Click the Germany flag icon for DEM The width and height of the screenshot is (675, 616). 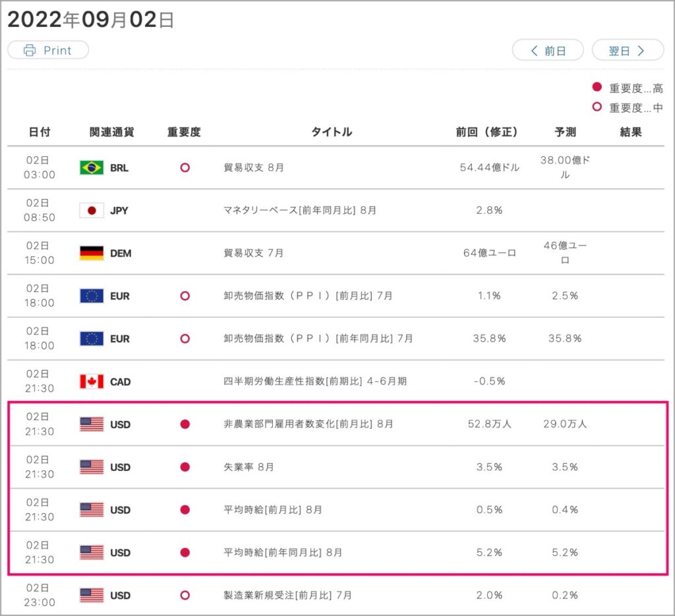point(92,253)
